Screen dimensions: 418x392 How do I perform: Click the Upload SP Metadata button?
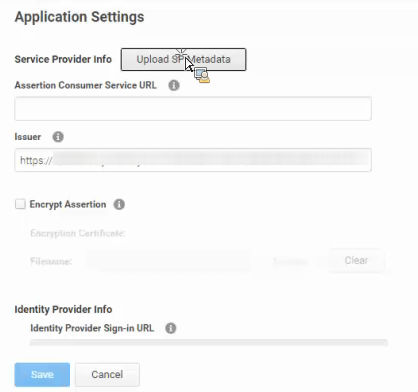pos(183,59)
